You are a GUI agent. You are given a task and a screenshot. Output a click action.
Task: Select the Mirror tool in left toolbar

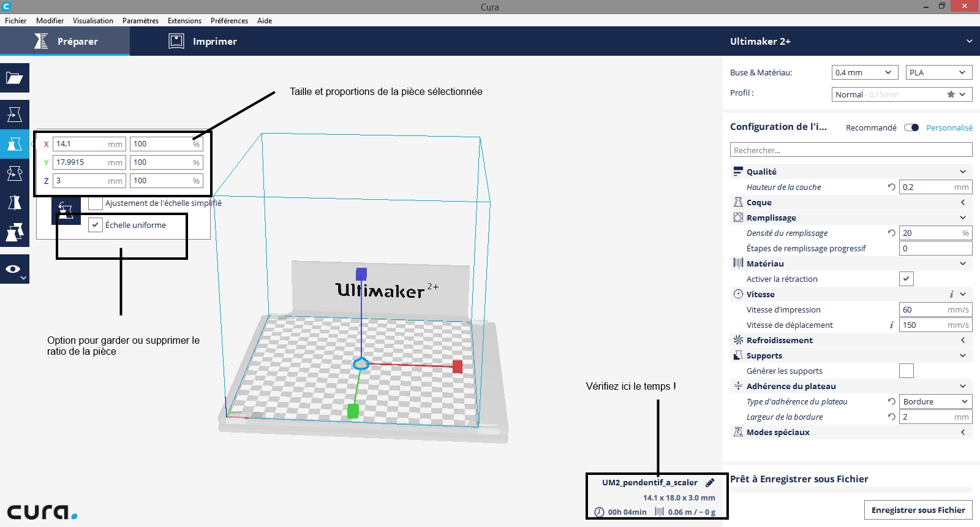[15, 203]
